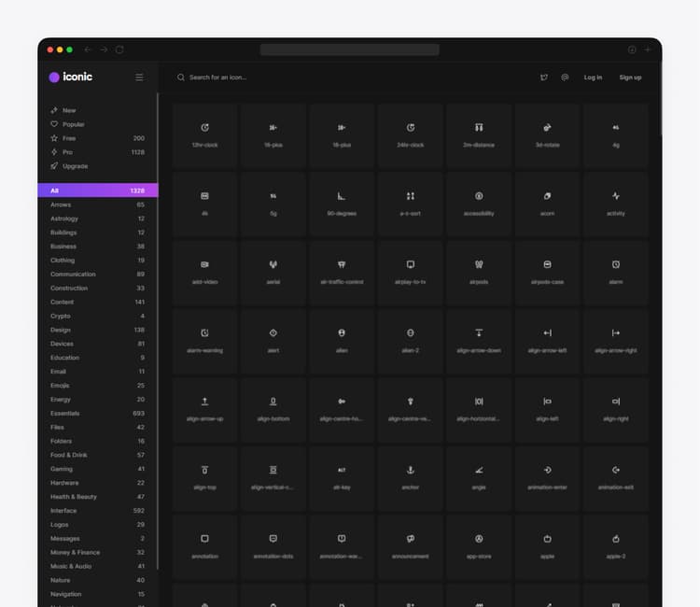Screen dimensions: 700x607
Task: Select the align-arrow-down icon
Action: point(479,342)
